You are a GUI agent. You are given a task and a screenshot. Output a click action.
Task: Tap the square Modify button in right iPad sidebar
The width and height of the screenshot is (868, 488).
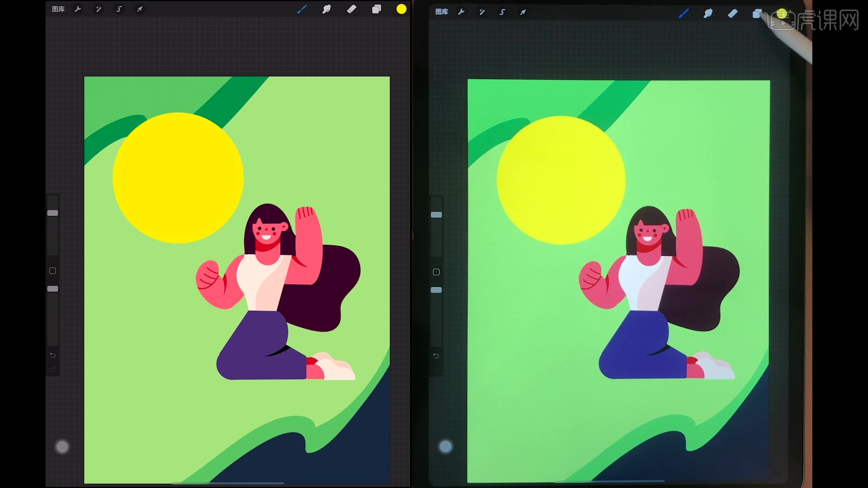tap(436, 272)
